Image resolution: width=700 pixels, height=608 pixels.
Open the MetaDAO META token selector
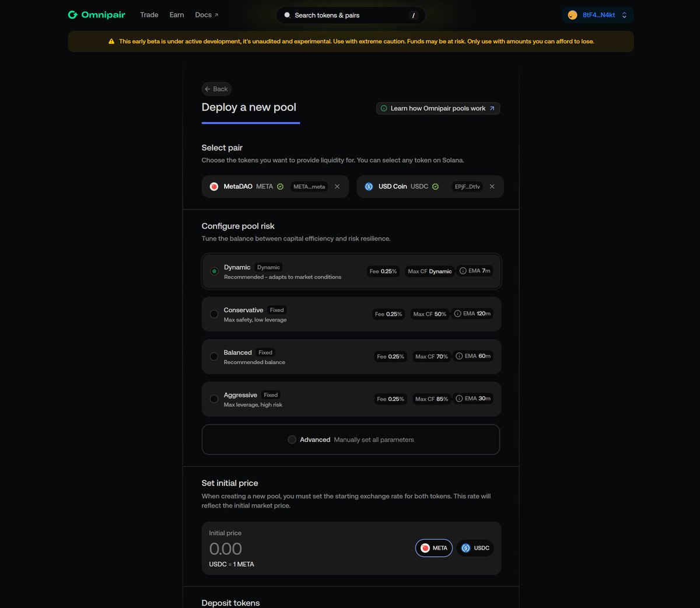[275, 187]
